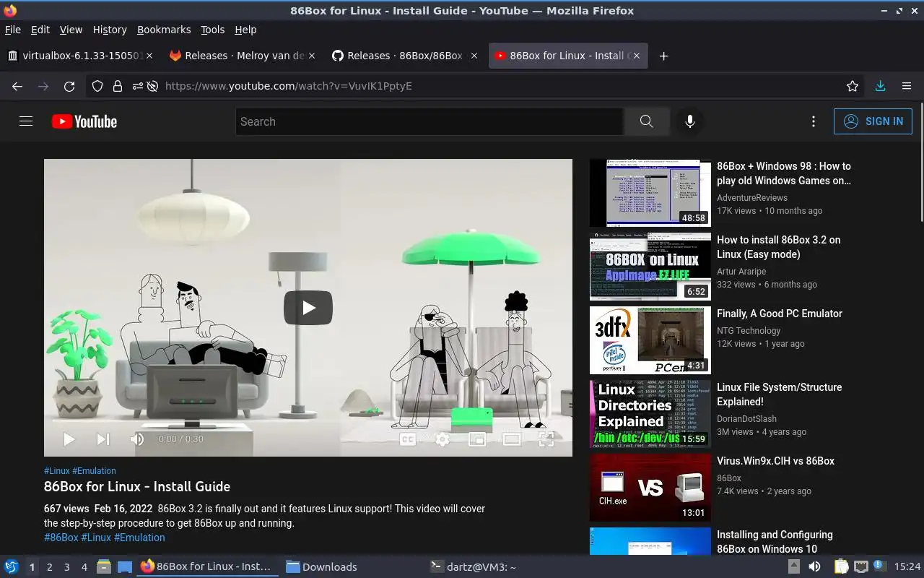The height and width of the screenshot is (578, 924).
Task: Open the Firefox application menu
Action: (907, 86)
